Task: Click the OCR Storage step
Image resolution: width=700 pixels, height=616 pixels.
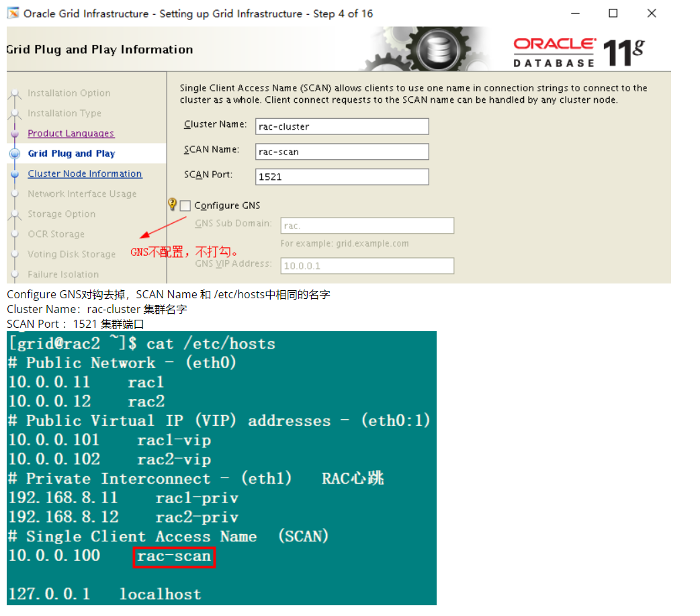Action: 56,234
